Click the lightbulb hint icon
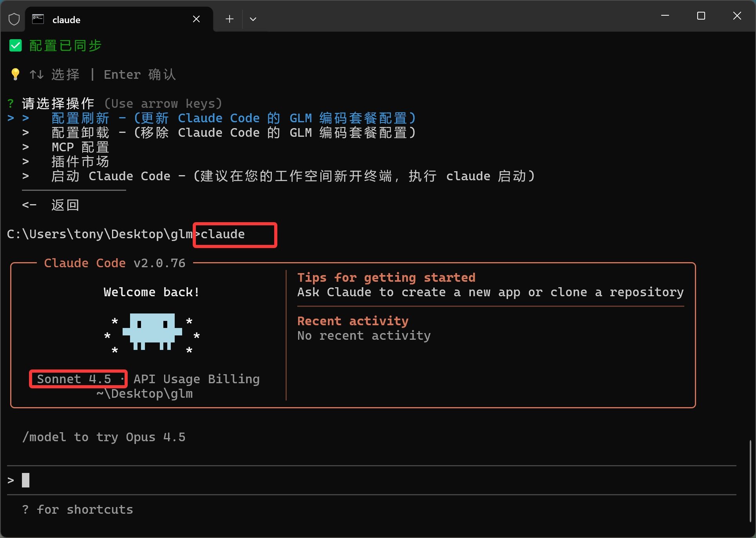The width and height of the screenshot is (756, 538). click(x=15, y=74)
